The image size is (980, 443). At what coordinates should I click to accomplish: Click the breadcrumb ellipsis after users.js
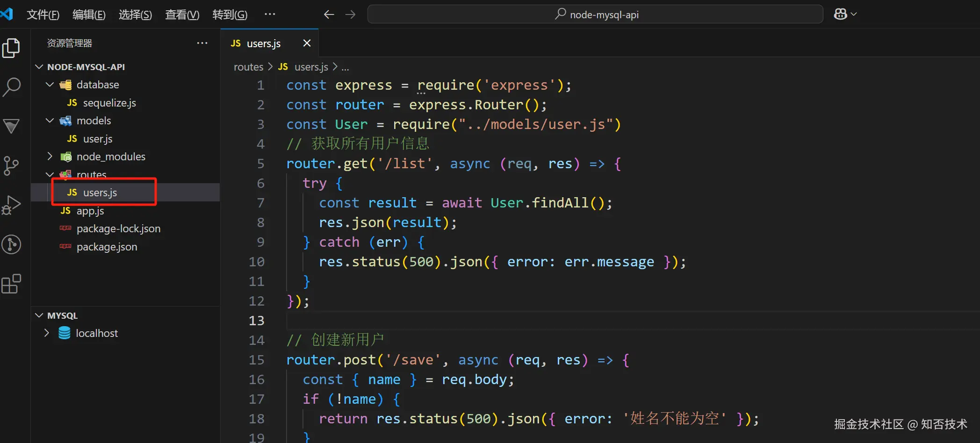point(345,67)
